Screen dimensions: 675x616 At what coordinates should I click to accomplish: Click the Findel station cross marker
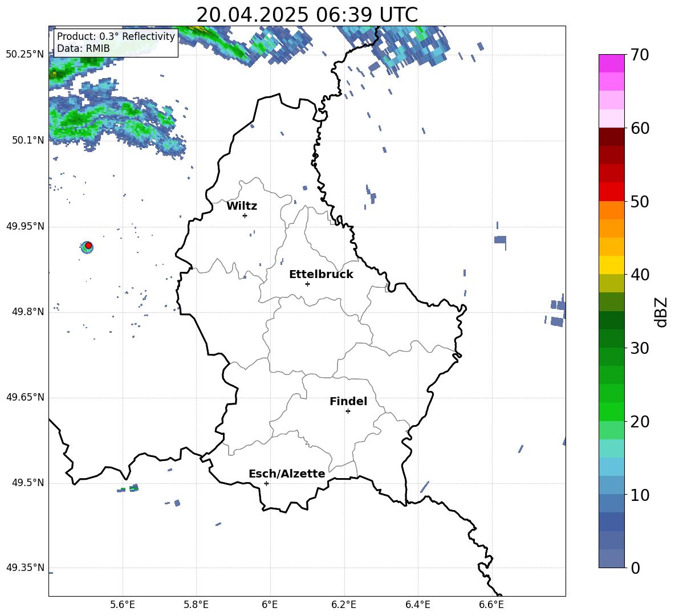pyautogui.click(x=348, y=411)
